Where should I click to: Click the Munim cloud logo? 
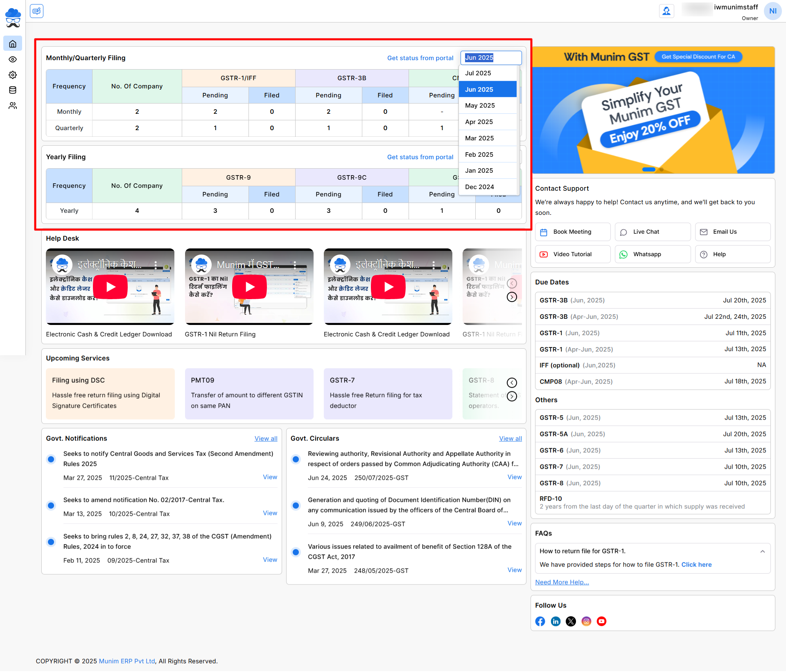tap(13, 18)
